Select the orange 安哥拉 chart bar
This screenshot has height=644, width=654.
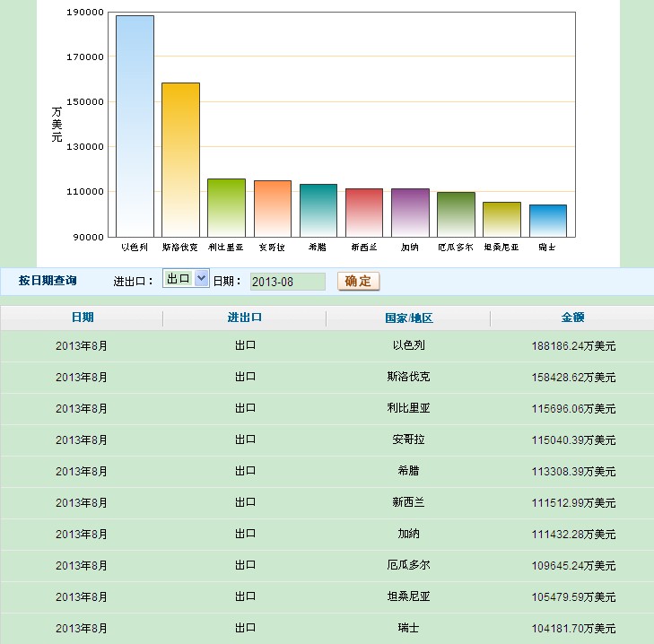click(x=273, y=208)
